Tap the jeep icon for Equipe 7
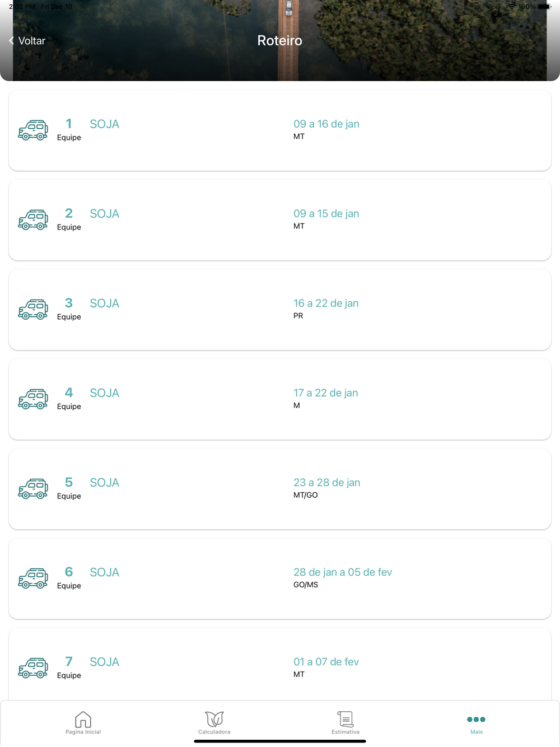This screenshot has width=560, height=747. click(33, 667)
